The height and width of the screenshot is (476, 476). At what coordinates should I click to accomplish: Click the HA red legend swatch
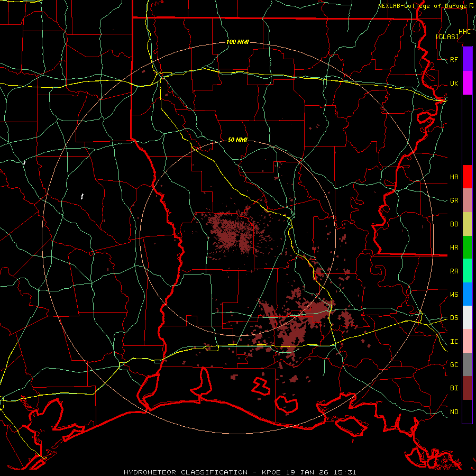pos(467,177)
